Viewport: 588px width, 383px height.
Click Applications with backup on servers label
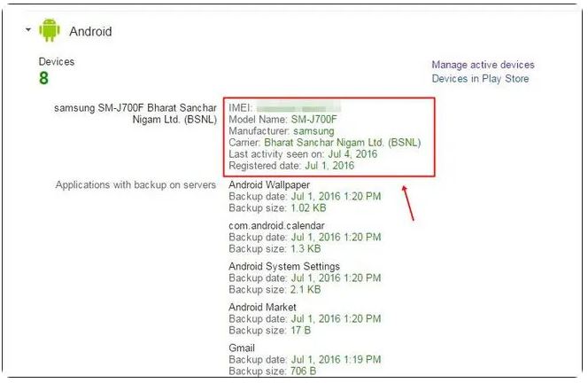(x=135, y=184)
